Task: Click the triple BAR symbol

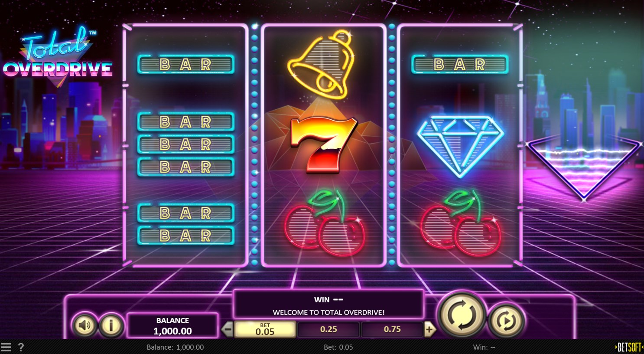Action: pyautogui.click(x=186, y=144)
